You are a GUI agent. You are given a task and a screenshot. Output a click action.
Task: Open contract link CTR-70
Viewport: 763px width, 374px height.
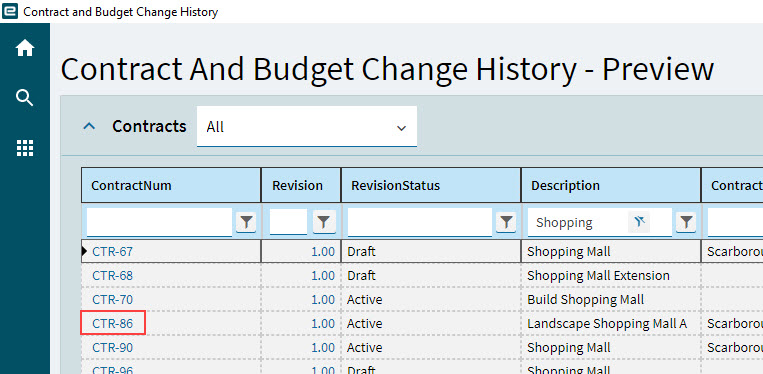(112, 300)
